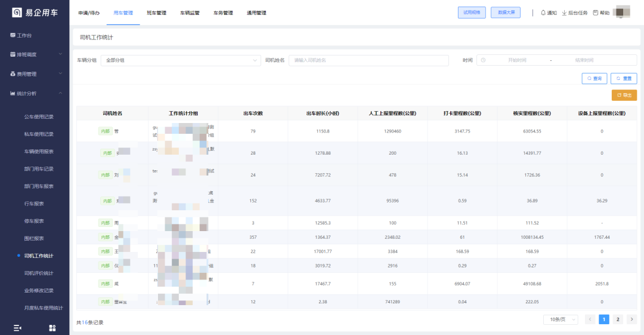Open 后台任务 download tasks
The height and width of the screenshot is (335, 644).
[574, 13]
